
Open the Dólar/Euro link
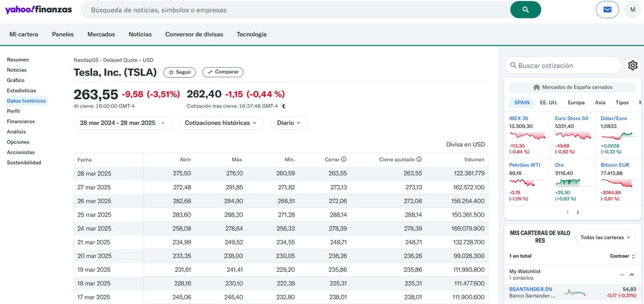coord(614,118)
